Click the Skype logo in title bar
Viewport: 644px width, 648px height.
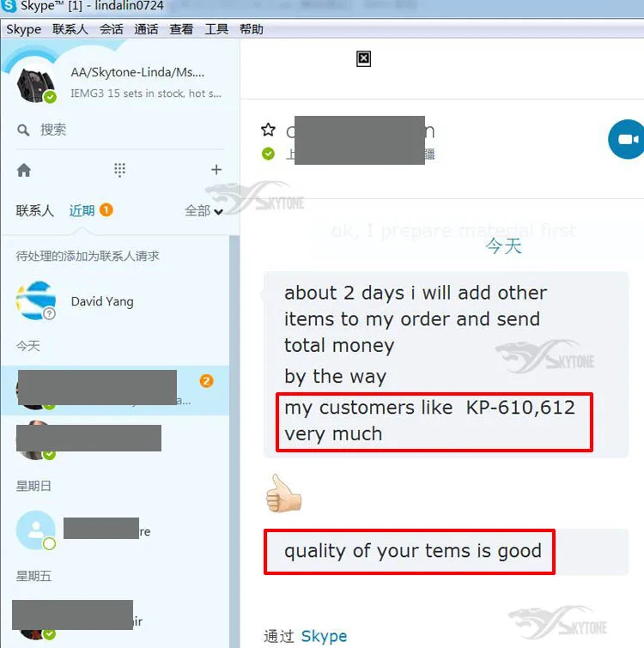pyautogui.click(x=9, y=6)
